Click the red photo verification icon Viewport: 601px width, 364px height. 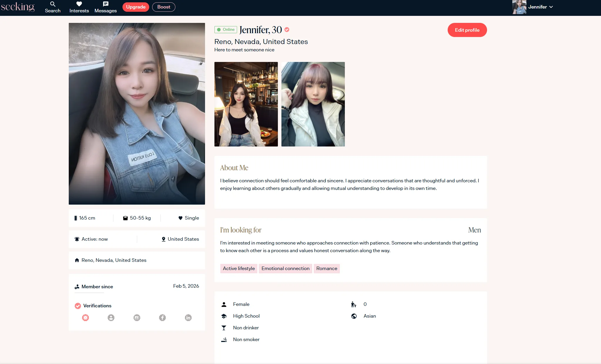(85, 318)
